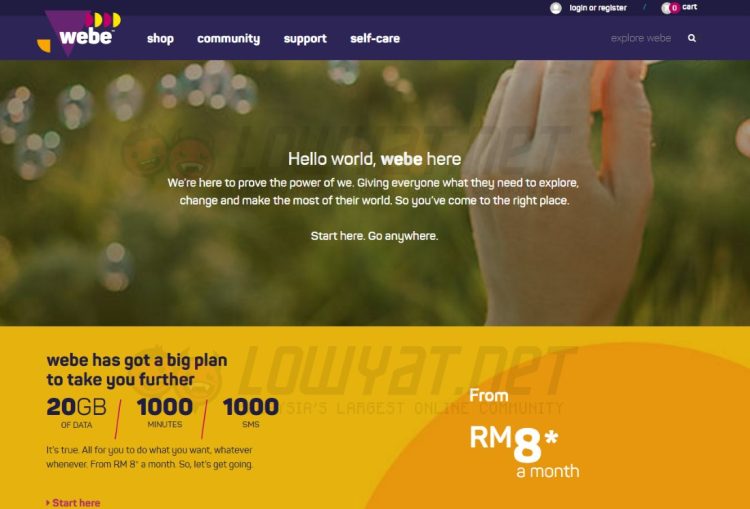Image resolution: width=750 pixels, height=509 pixels.
Task: Open the self-care menu item
Action: pyautogui.click(x=375, y=39)
